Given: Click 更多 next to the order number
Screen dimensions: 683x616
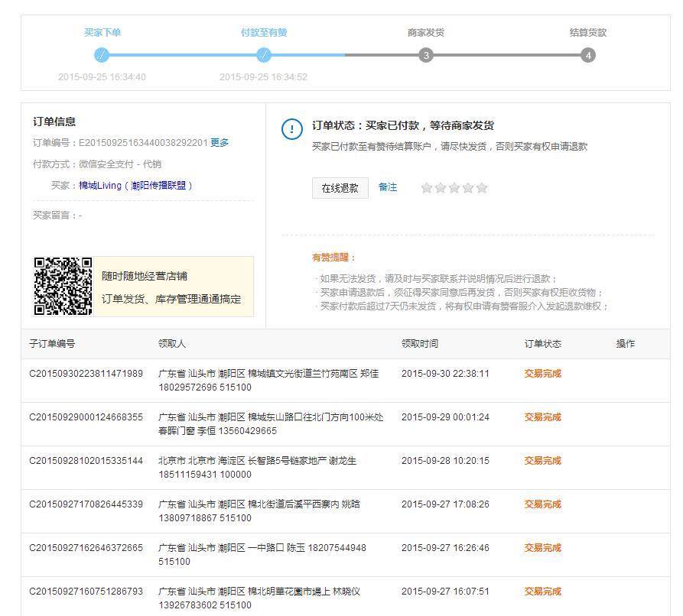Looking at the screenshot, I should click(x=220, y=143).
